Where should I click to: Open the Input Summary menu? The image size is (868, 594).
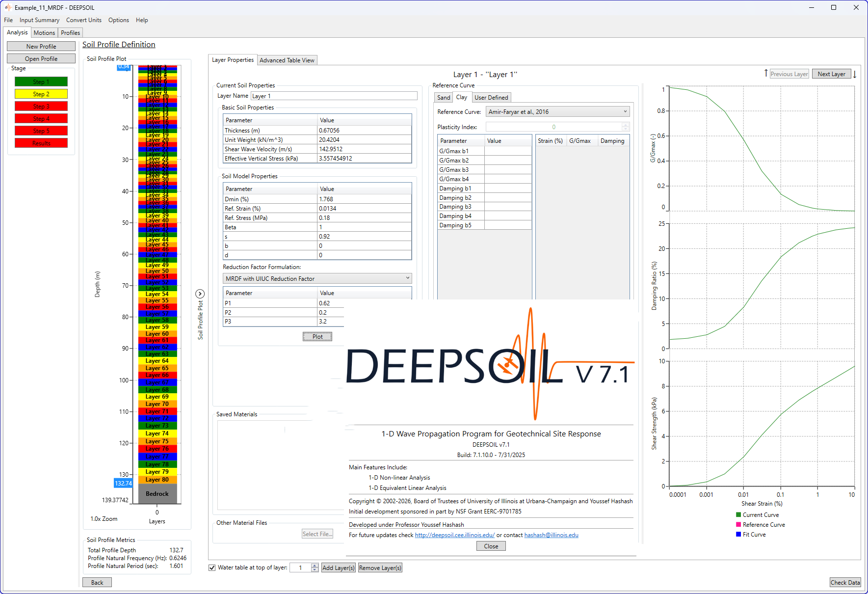pyautogui.click(x=39, y=20)
